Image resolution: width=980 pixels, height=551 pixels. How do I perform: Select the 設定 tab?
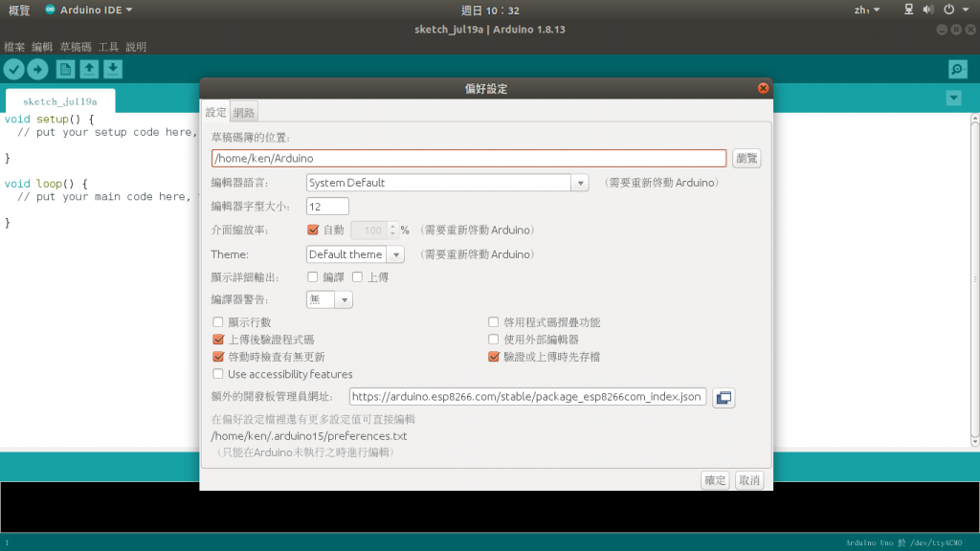pyautogui.click(x=215, y=112)
